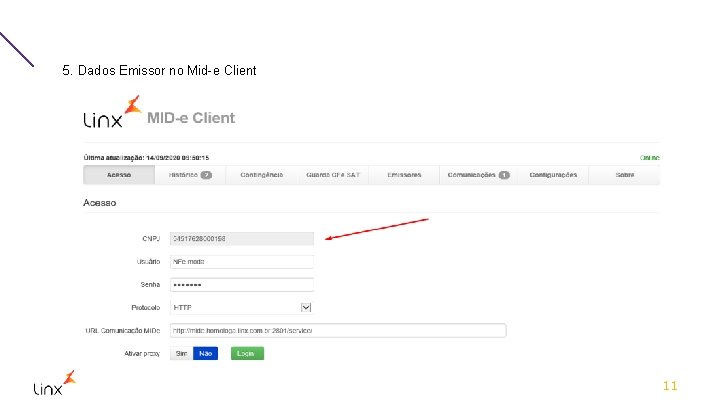Expand the Protocolo dropdown arrow
720x405 pixels.
pos(306,308)
